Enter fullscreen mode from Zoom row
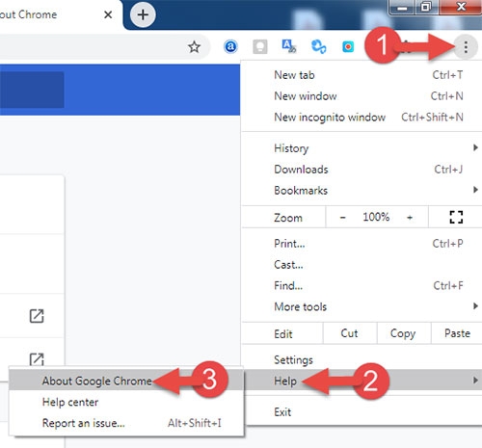 pos(456,217)
